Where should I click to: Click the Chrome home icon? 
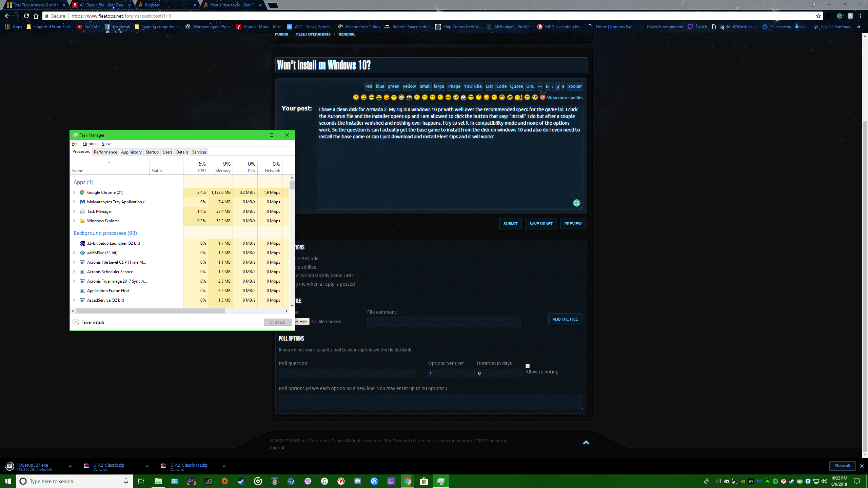(x=36, y=16)
